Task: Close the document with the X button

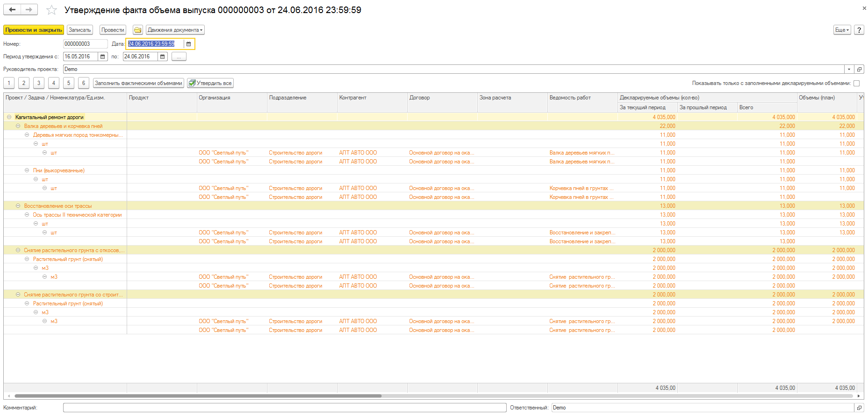Action: click(864, 8)
